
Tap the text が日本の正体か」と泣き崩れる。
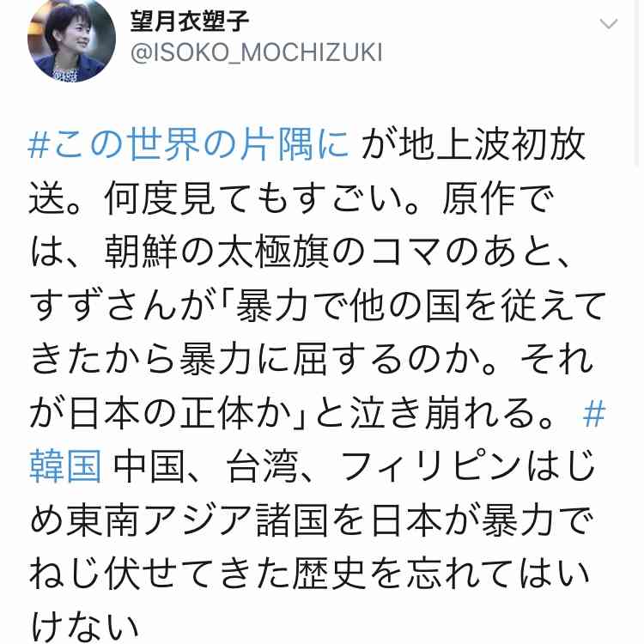click(293, 413)
